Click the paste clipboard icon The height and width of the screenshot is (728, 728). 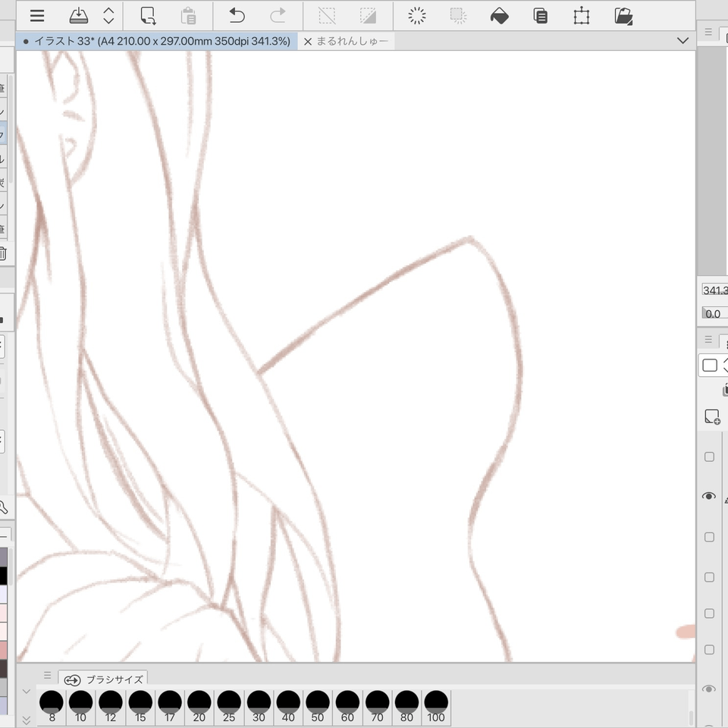189,16
